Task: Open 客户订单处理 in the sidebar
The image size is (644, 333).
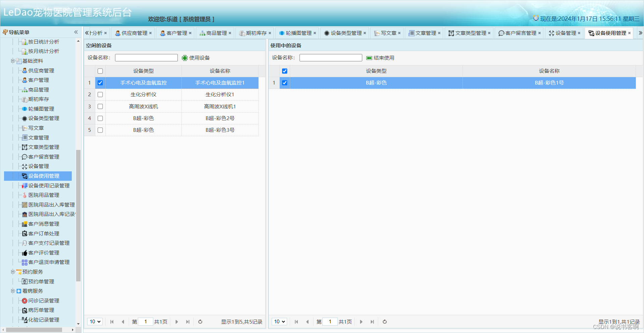Action: [44, 233]
